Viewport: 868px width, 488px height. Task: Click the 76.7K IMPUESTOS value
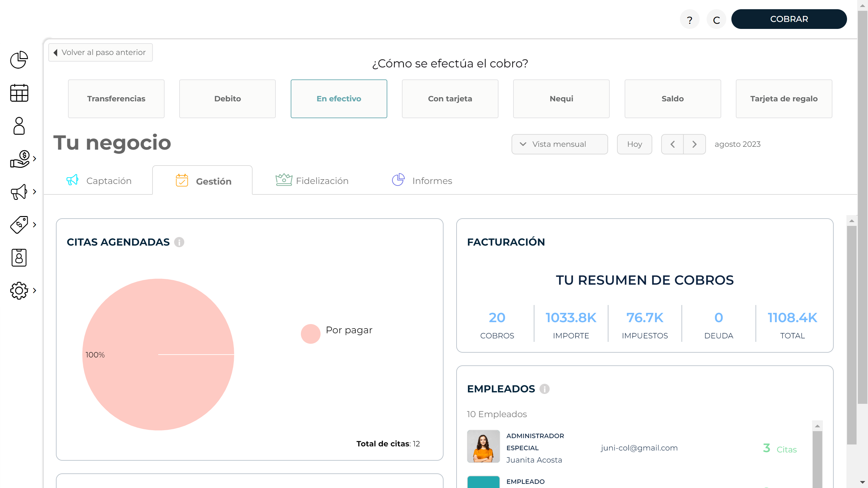pyautogui.click(x=645, y=317)
